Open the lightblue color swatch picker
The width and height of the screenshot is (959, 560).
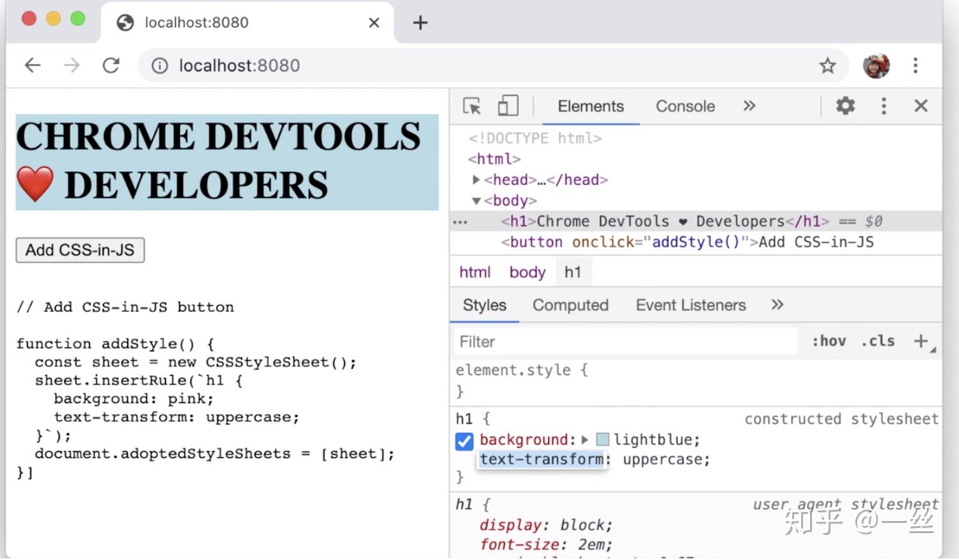click(602, 440)
